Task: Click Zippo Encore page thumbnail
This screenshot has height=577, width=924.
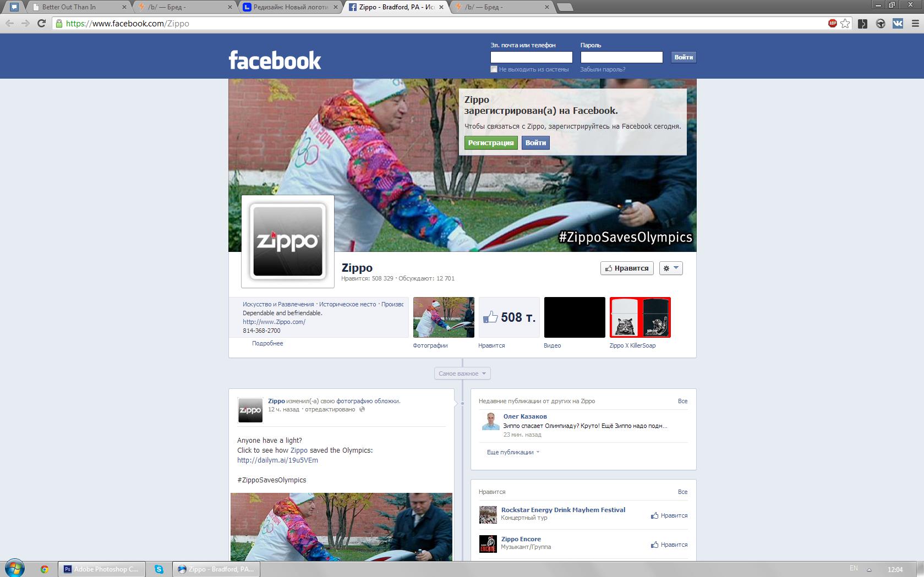Action: coord(488,544)
